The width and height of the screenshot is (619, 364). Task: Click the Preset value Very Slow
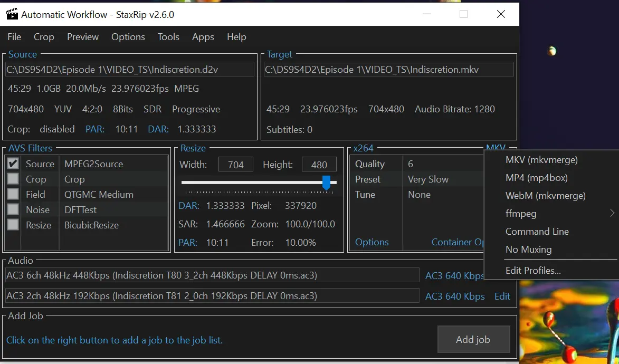pos(428,179)
